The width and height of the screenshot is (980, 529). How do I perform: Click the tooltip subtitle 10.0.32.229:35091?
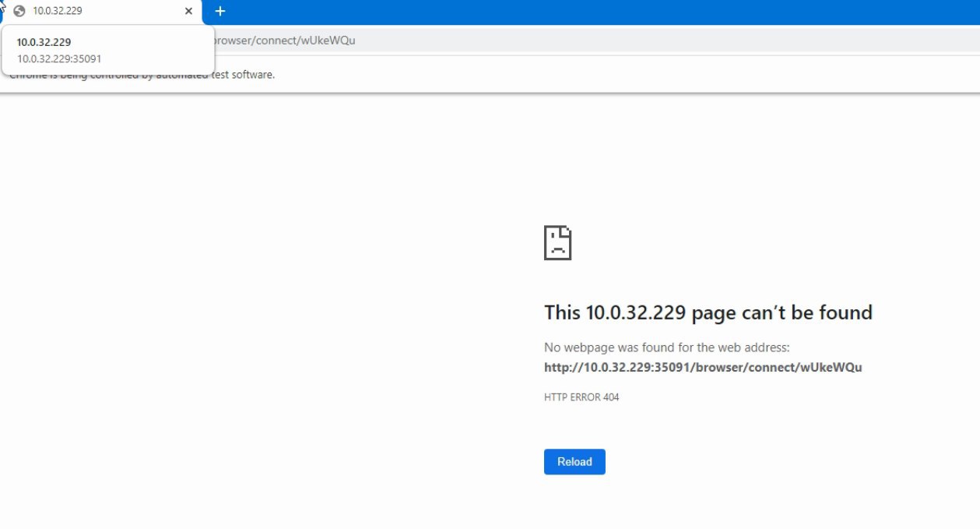click(59, 58)
